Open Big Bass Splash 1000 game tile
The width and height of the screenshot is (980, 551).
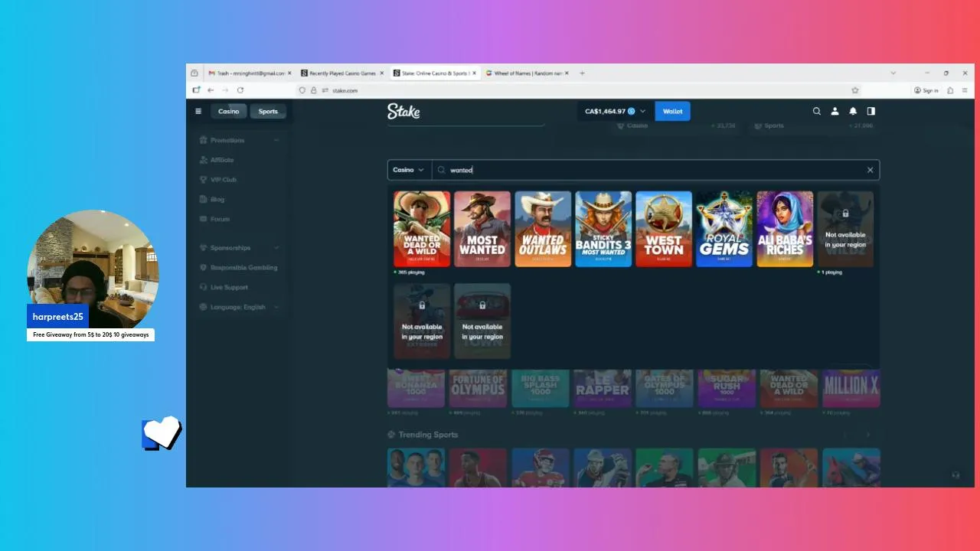(x=541, y=388)
